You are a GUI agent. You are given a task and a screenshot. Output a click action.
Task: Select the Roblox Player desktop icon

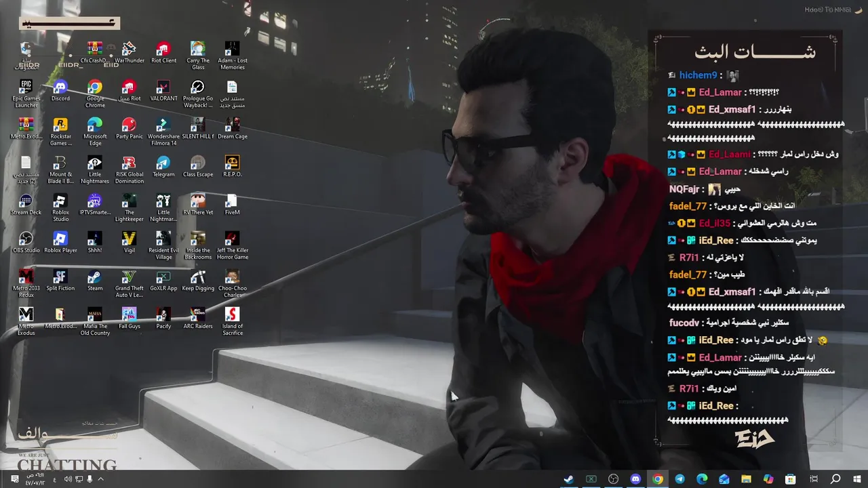click(60, 243)
